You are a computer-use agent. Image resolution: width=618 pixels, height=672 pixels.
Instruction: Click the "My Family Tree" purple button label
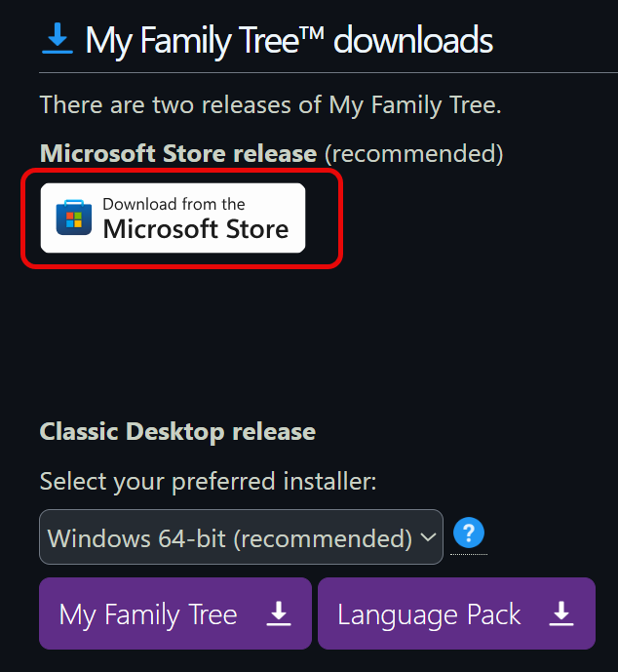coord(148,614)
